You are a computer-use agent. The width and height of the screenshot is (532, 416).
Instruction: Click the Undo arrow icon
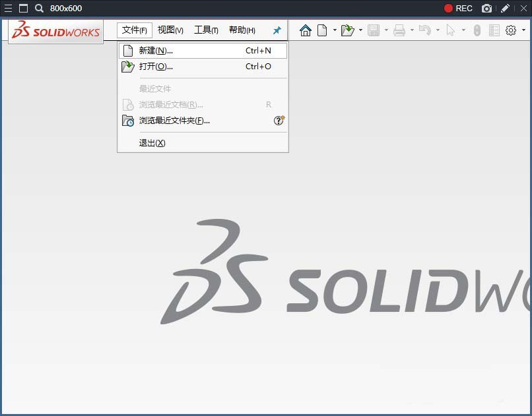425,30
